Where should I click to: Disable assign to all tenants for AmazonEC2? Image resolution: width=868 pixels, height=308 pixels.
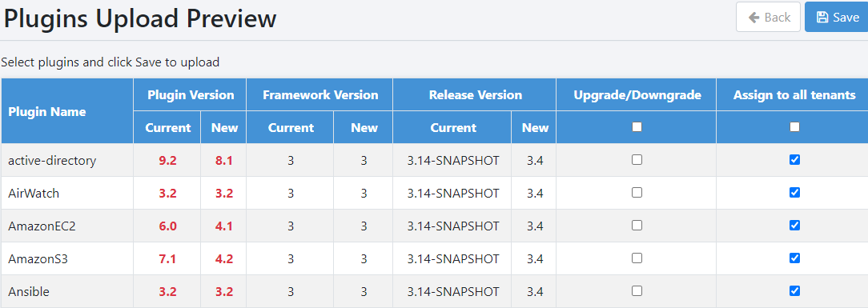tap(794, 225)
